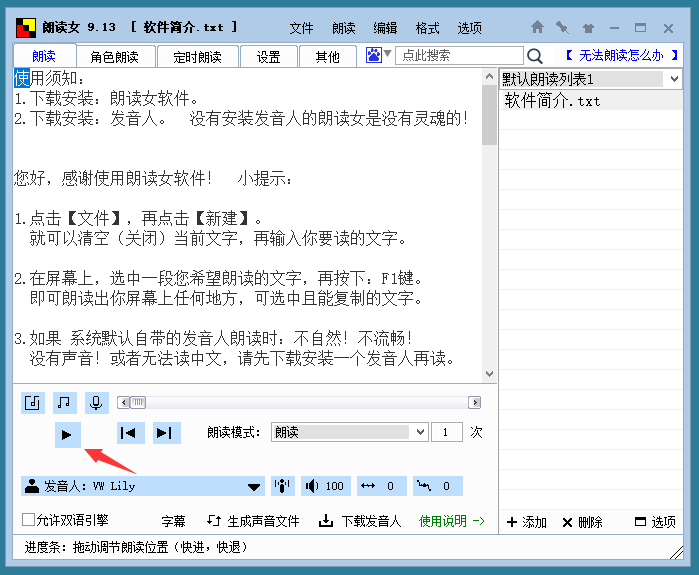Click 字幕 button
The height and width of the screenshot is (575, 699).
point(173,521)
